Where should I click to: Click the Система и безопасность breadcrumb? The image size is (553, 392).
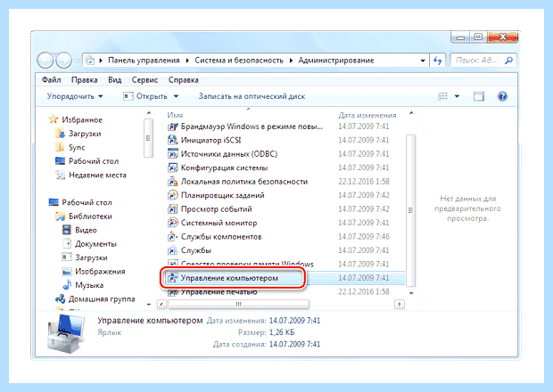point(239,61)
